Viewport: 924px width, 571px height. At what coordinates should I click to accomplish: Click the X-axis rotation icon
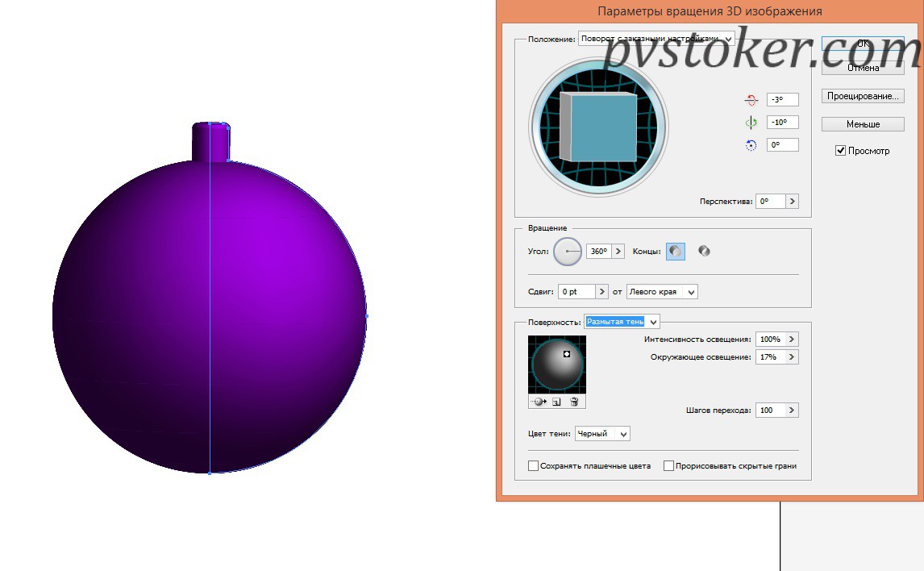coord(751,99)
